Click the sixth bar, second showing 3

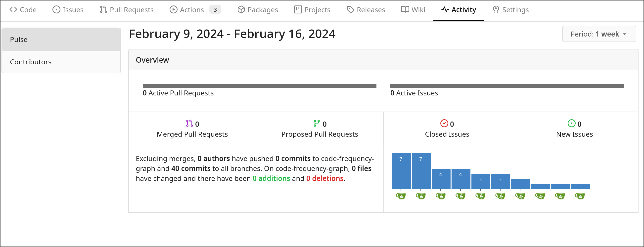tap(501, 181)
